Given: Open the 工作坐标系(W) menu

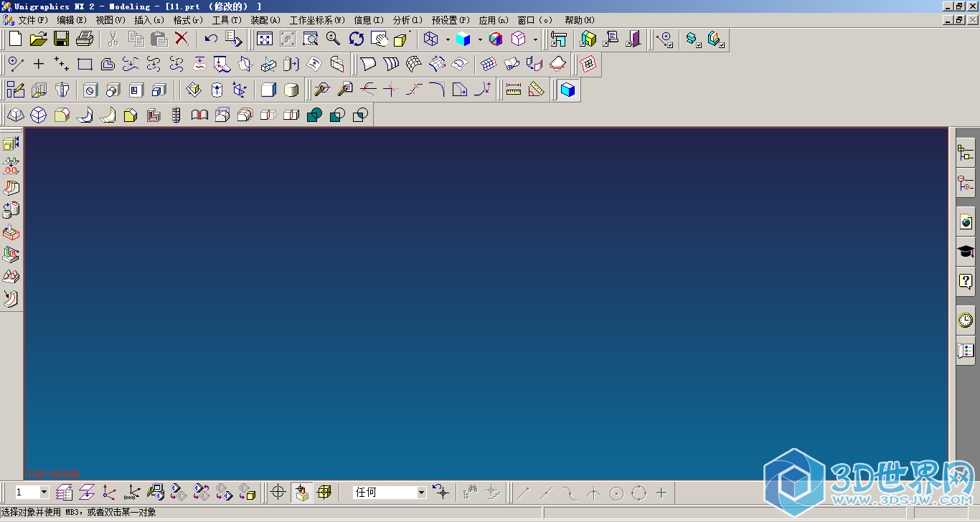Looking at the screenshot, I should [317, 20].
